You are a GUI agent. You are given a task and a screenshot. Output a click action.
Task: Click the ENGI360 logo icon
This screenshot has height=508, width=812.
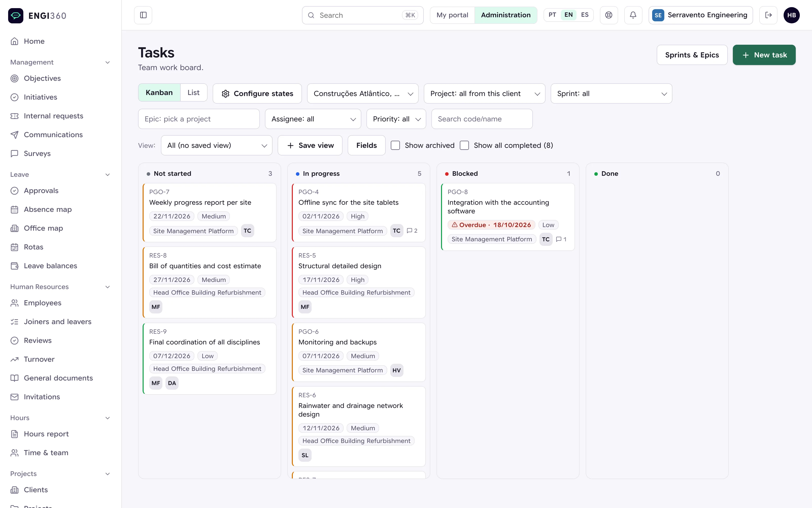16,15
